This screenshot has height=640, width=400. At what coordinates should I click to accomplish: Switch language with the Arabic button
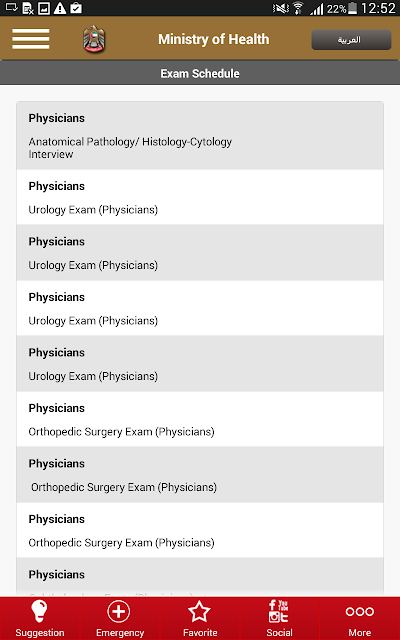click(x=351, y=40)
